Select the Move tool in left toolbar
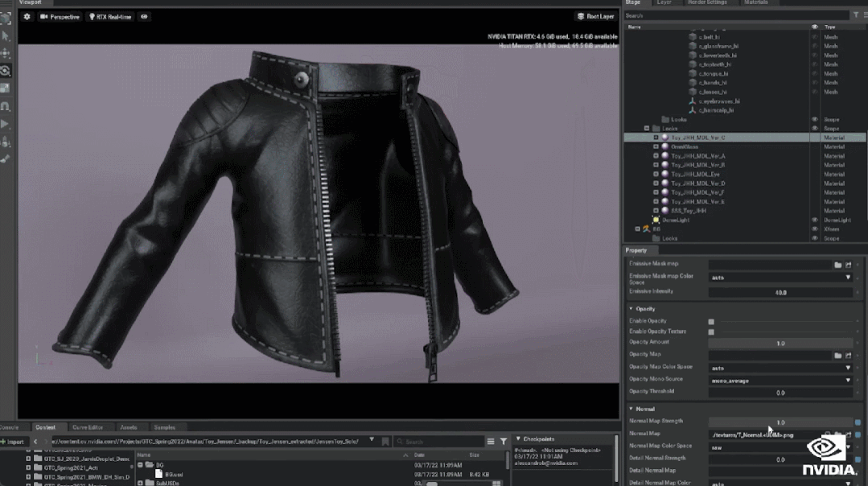The image size is (868, 486). pyautogui.click(x=6, y=53)
